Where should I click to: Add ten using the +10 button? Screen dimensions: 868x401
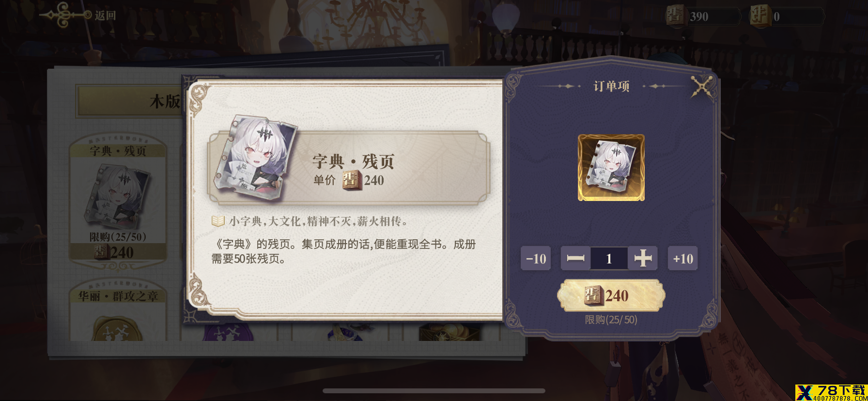point(683,259)
